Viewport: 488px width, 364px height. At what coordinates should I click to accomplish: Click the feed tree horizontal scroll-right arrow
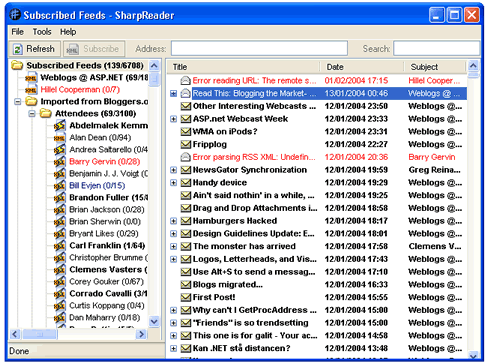click(142, 334)
